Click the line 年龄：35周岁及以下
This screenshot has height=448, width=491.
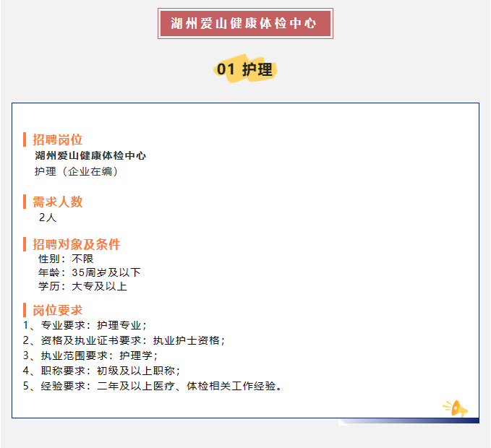pos(89,272)
